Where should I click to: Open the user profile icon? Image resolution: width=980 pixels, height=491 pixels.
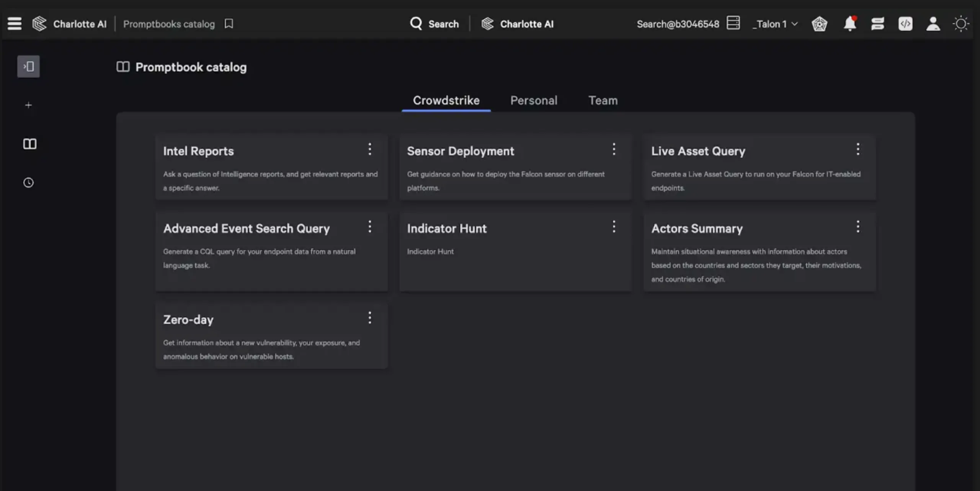tap(933, 24)
